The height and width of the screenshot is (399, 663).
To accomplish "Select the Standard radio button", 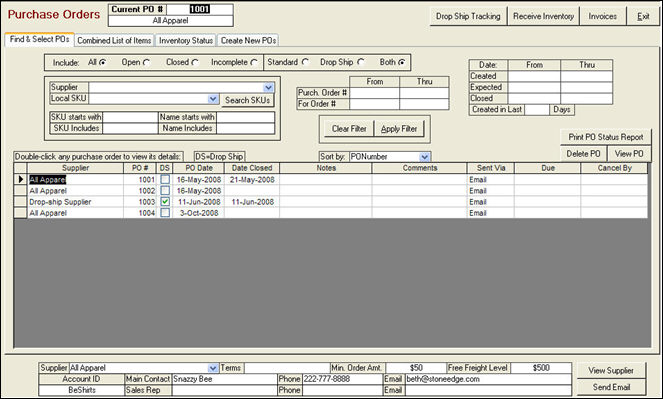I will pos(305,63).
